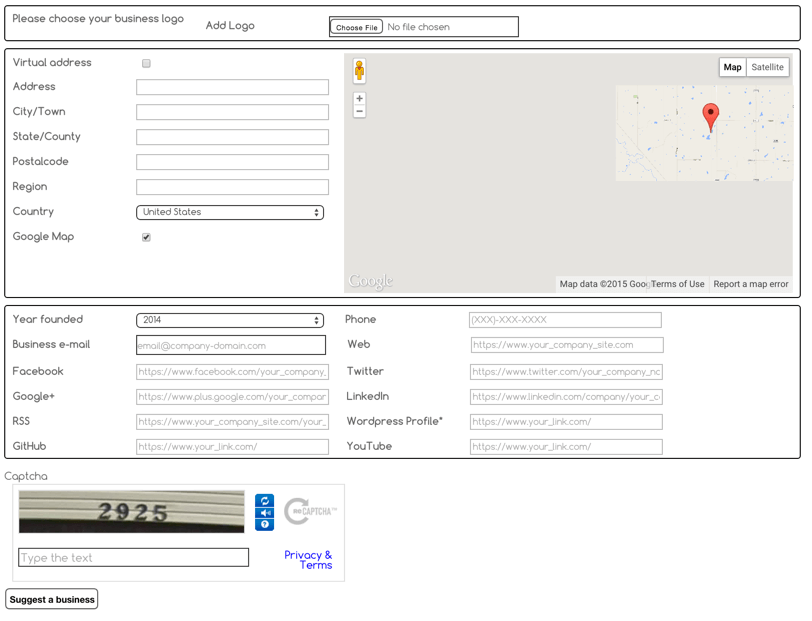812x621 pixels.
Task: Uncheck the Google Map checkbox
Action: coord(146,237)
